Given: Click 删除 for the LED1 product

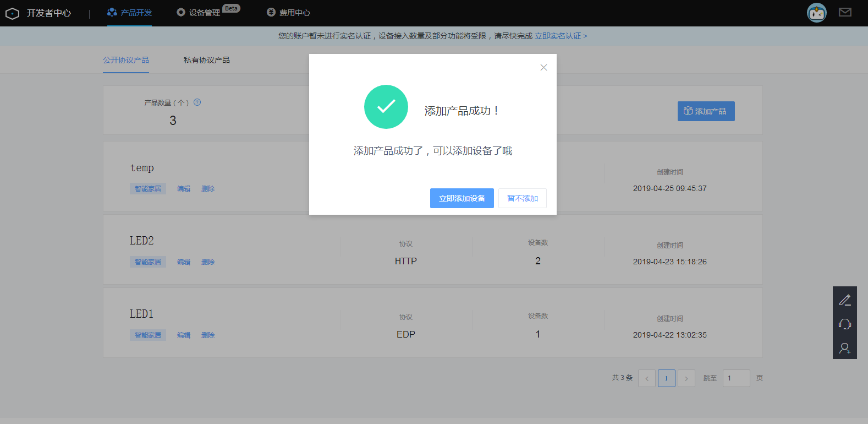Looking at the screenshot, I should click(208, 335).
